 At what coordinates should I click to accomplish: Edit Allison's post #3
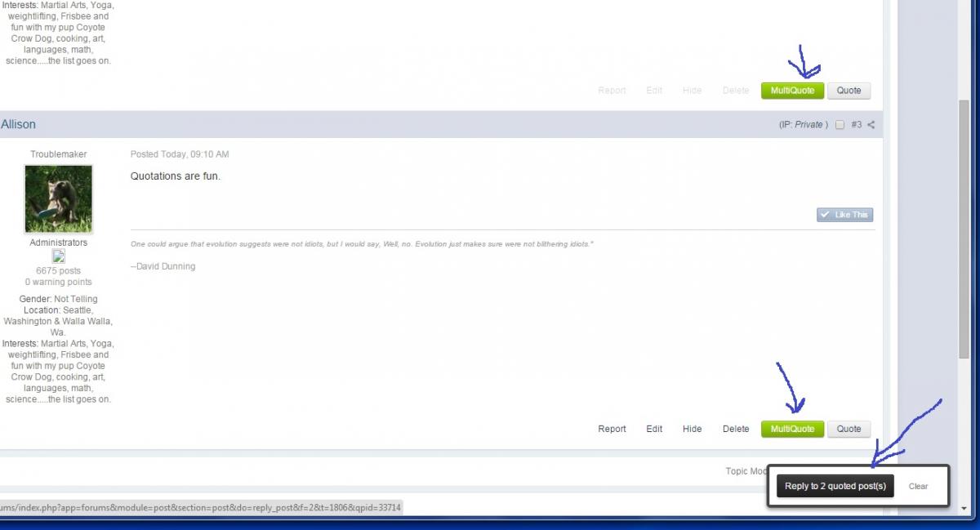pyautogui.click(x=654, y=429)
